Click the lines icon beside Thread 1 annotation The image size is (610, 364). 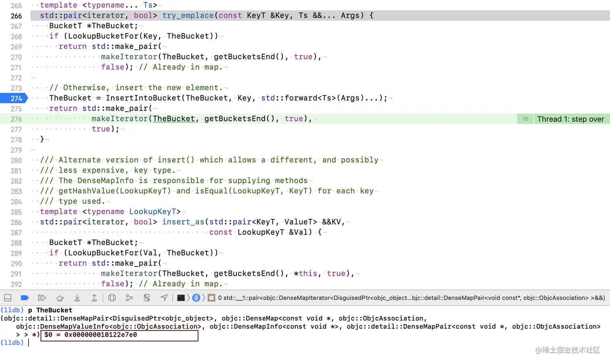526,119
